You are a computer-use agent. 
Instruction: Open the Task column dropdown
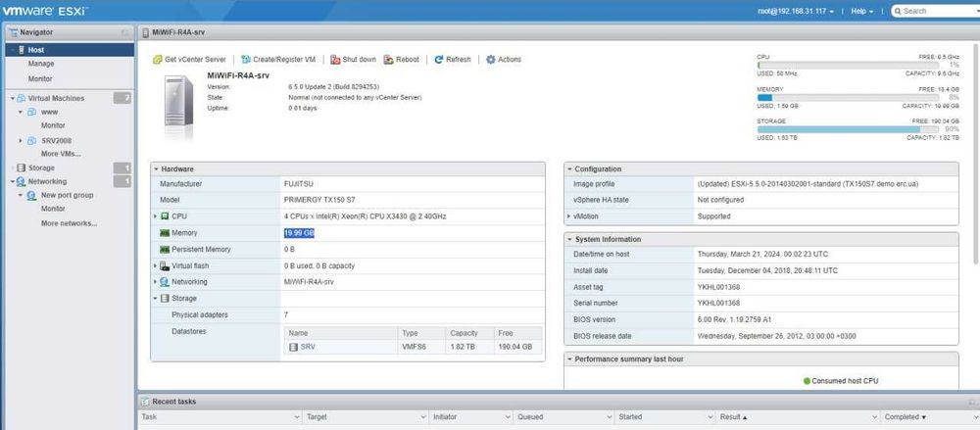click(297, 417)
